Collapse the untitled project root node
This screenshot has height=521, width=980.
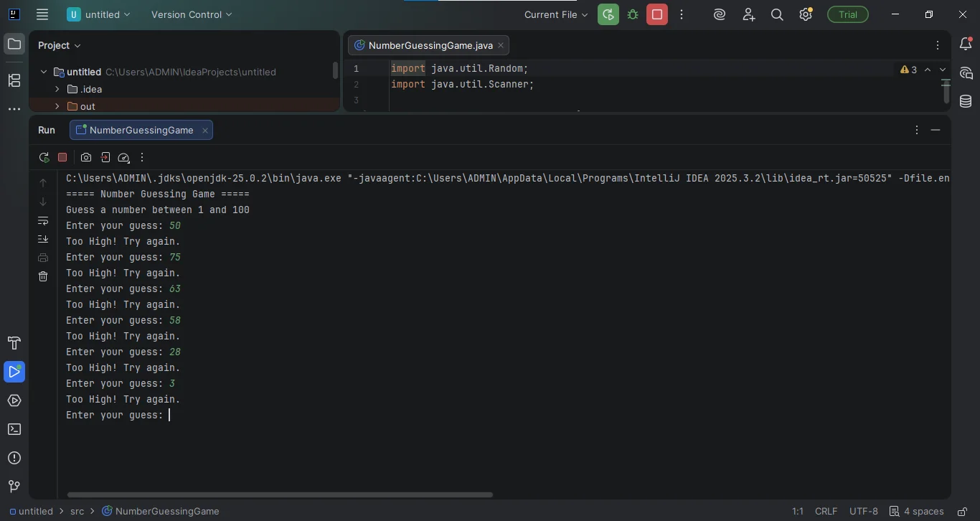[x=44, y=72]
